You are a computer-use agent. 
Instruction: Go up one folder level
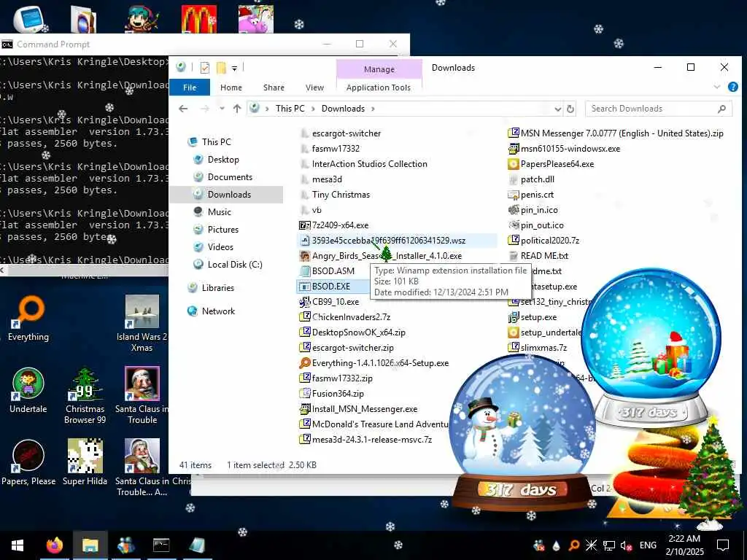[237, 109]
